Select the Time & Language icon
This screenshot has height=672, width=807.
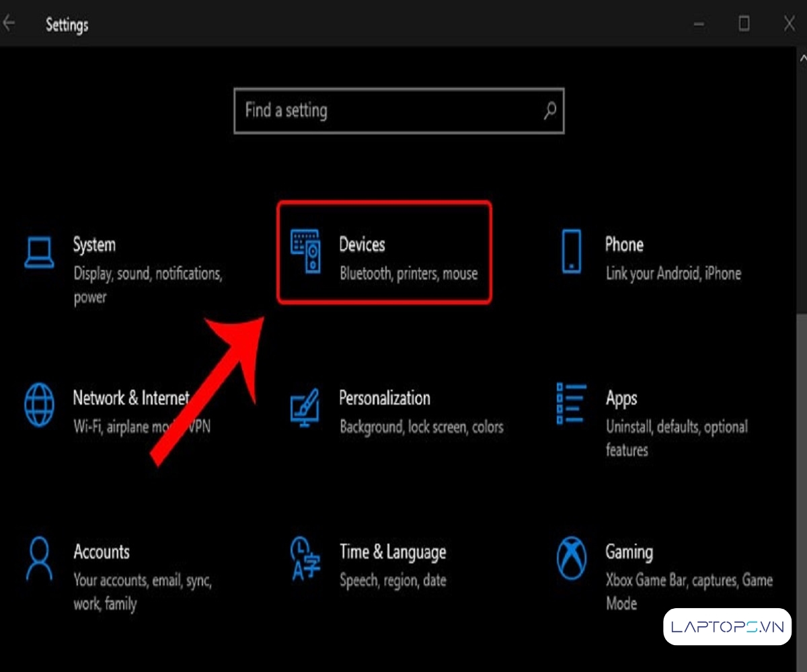305,558
